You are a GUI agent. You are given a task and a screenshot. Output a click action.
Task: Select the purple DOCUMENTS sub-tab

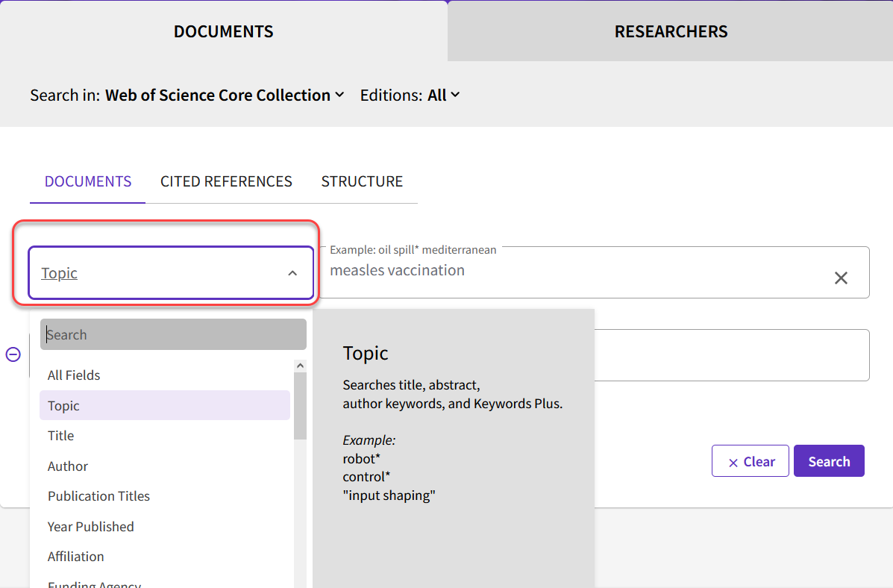click(88, 182)
